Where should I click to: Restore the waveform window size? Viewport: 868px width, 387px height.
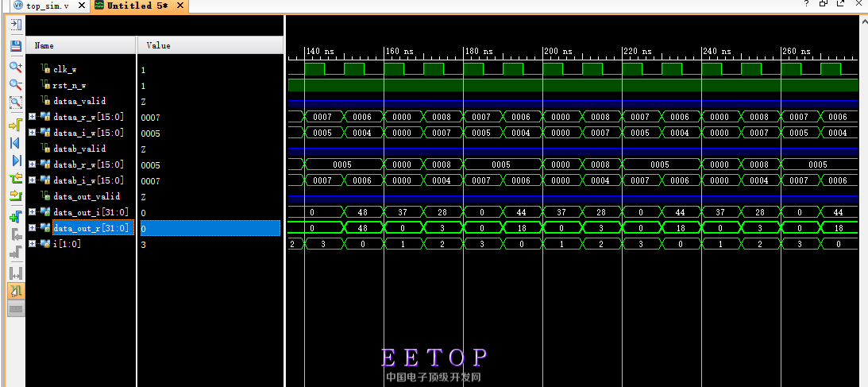point(824,4)
